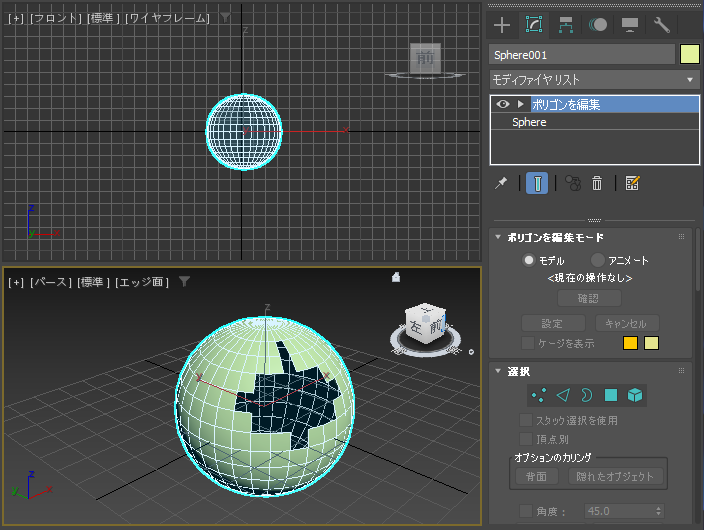Enable the 頂点別 checkbox

coord(526,439)
